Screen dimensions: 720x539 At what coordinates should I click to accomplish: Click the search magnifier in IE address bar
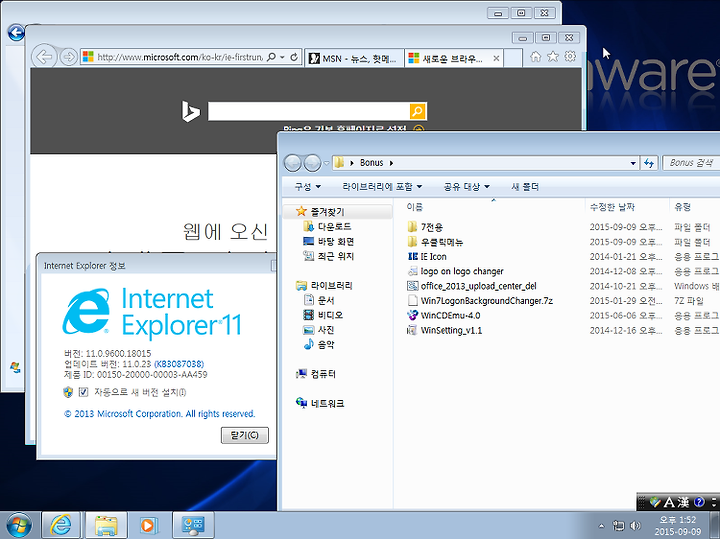(x=271, y=57)
